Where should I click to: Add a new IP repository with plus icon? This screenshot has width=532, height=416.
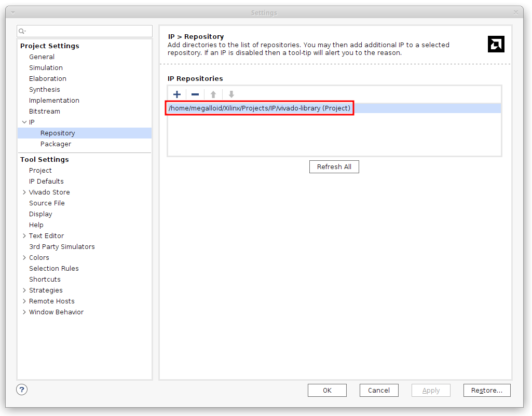point(177,94)
